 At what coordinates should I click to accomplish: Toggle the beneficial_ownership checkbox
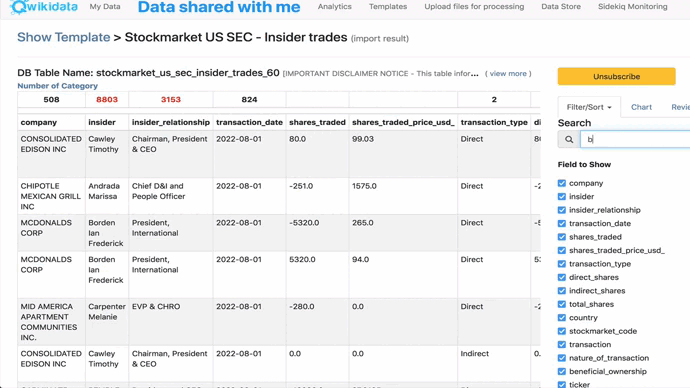coord(562,372)
